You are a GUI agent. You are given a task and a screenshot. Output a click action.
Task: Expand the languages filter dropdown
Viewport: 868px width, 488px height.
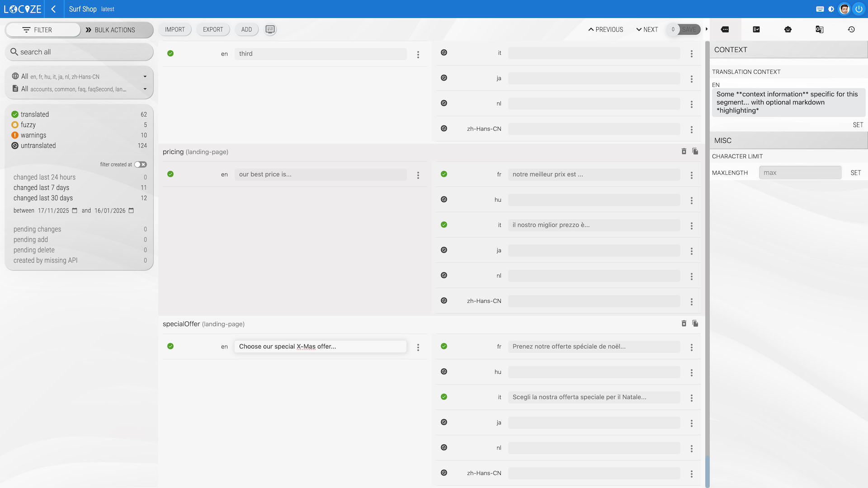[145, 76]
